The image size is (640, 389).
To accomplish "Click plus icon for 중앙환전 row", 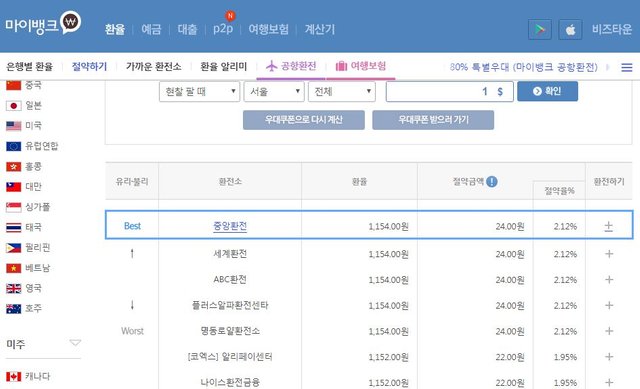I will (609, 226).
